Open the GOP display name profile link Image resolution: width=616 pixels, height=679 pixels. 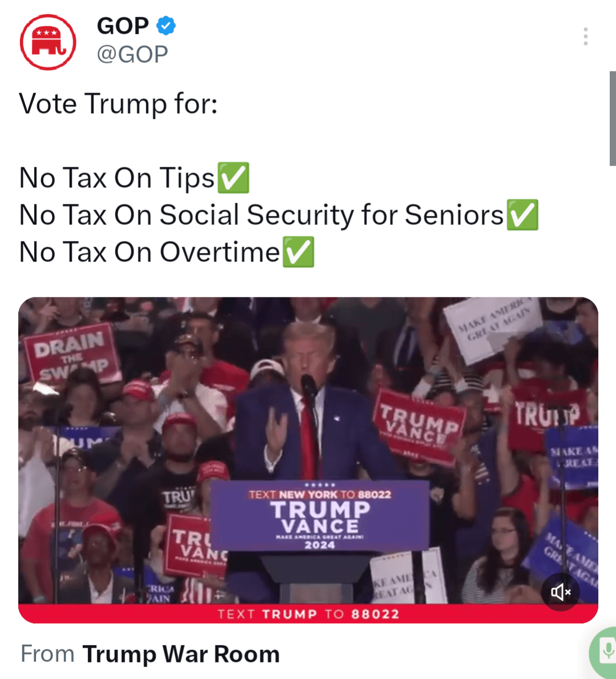click(x=123, y=26)
